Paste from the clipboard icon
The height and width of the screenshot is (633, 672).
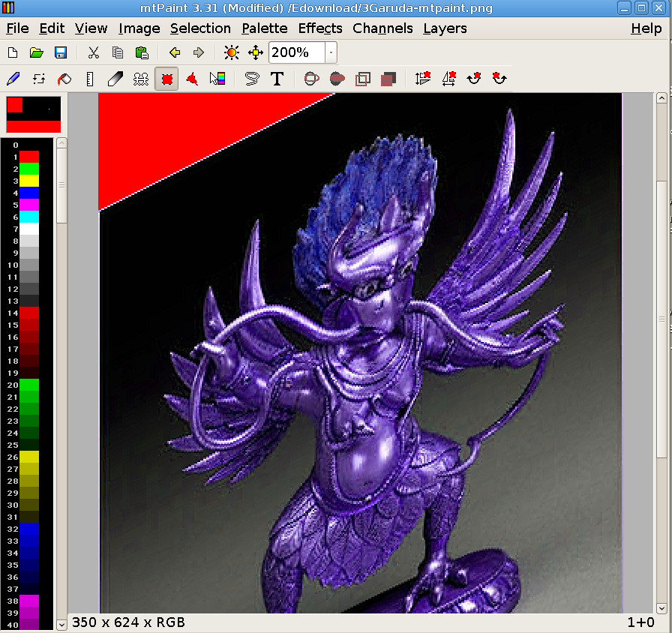142,52
